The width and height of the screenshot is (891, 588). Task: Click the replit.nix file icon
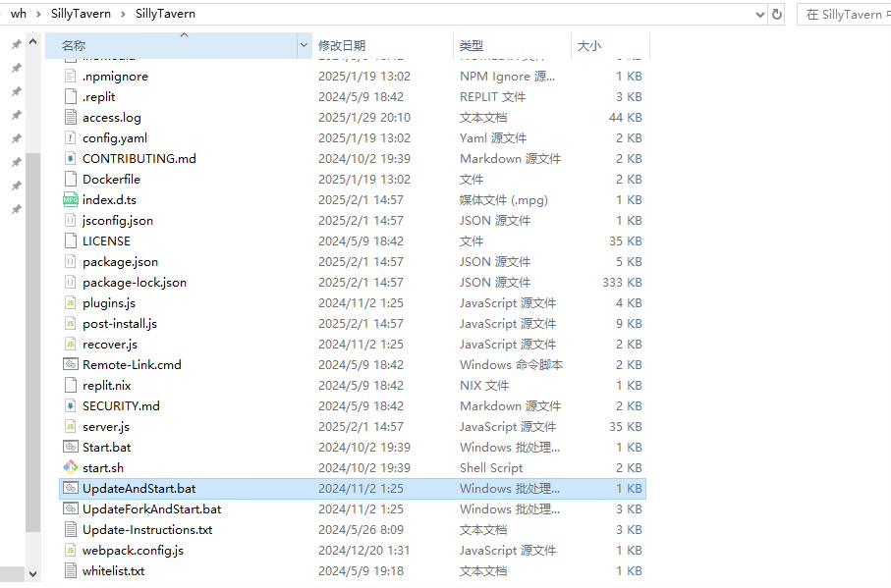[x=71, y=386]
